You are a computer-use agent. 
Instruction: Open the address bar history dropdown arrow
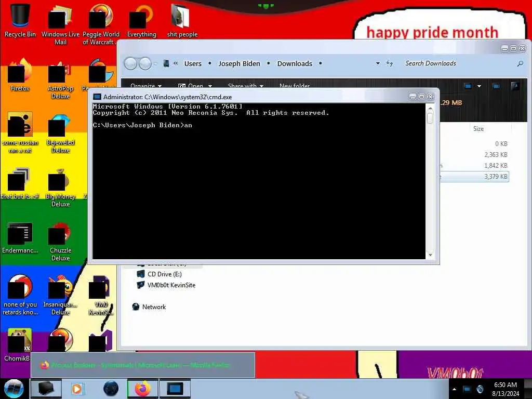pyautogui.click(x=378, y=63)
